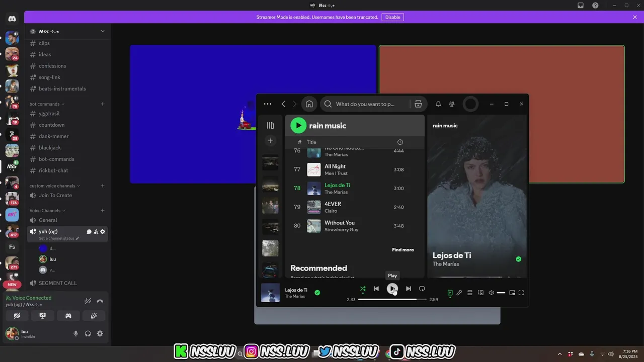Viewport: 644px width, 362px height.
Task: Open Spotify notifications bell
Action: tap(438, 104)
